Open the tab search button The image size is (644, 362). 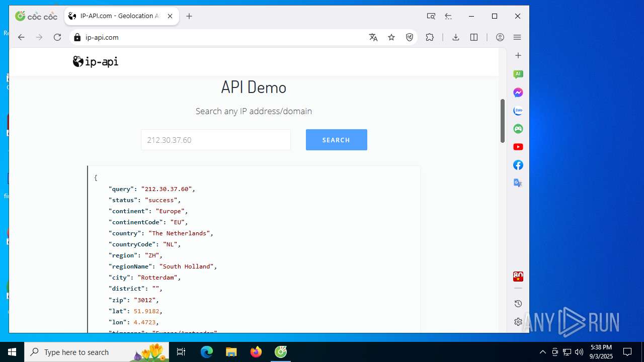(x=431, y=16)
